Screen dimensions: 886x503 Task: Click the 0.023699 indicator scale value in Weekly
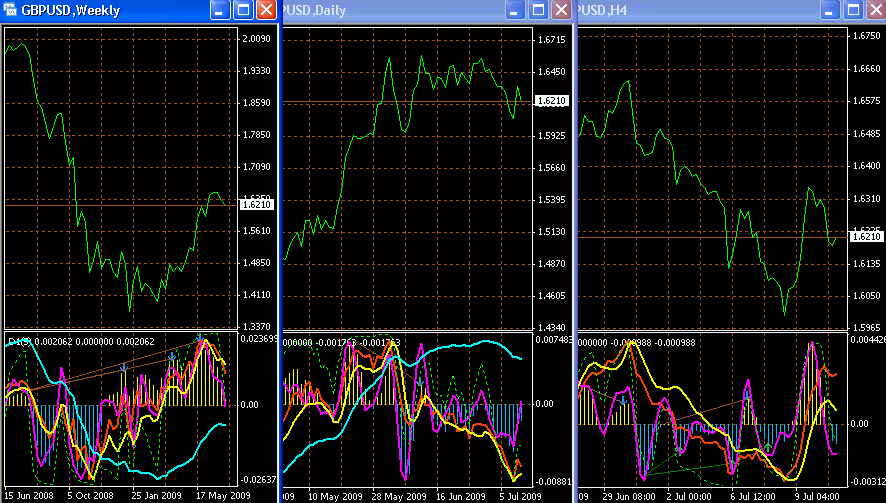pyautogui.click(x=259, y=339)
